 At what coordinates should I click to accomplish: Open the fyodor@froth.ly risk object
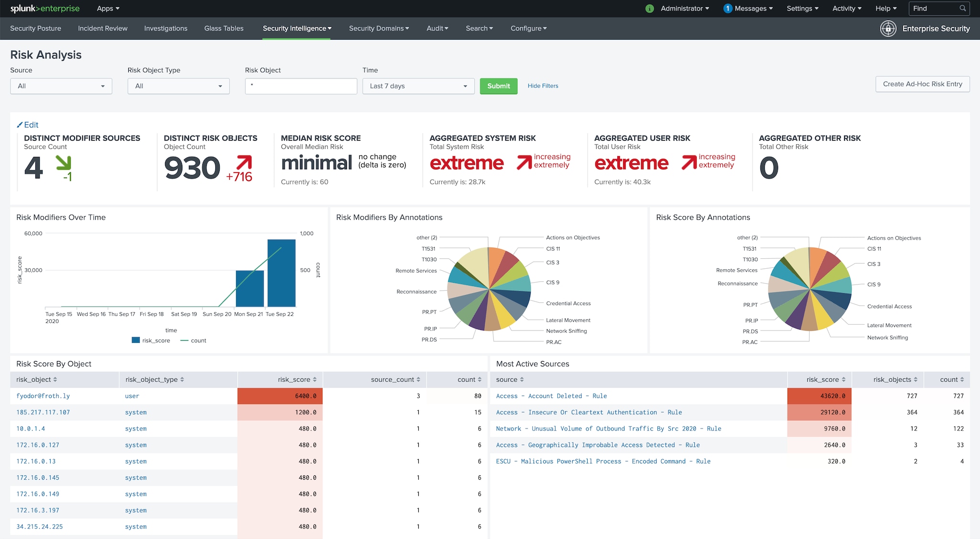43,396
